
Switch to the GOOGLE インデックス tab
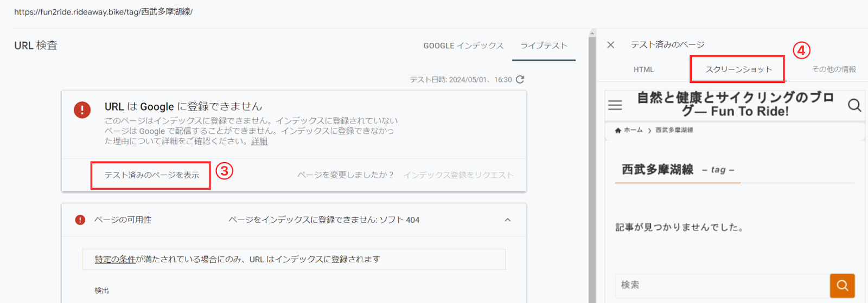[x=463, y=46]
